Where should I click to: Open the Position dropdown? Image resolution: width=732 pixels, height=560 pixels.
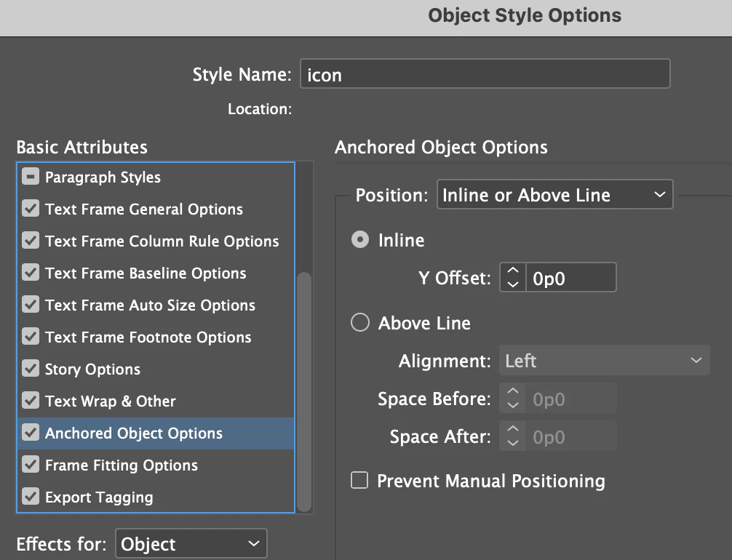pos(554,195)
